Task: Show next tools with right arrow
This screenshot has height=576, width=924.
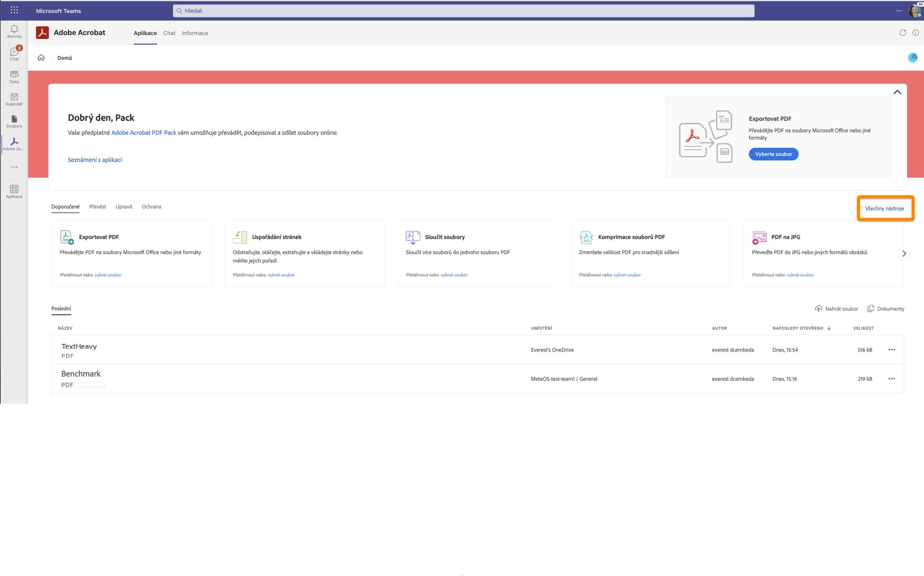Action: pos(904,253)
